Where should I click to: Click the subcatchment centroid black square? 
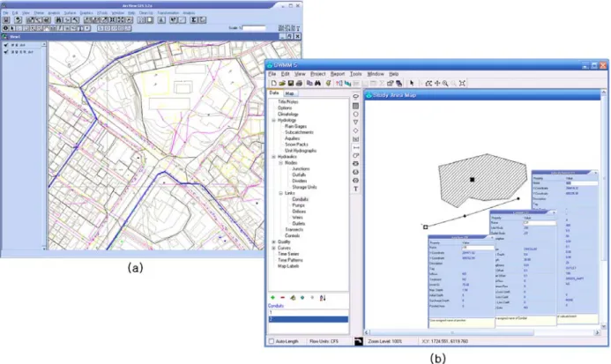(x=473, y=180)
